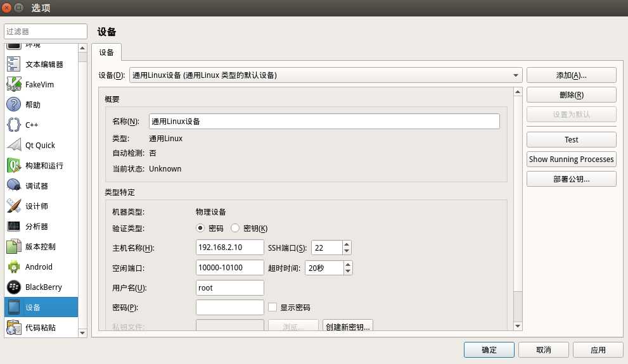The height and width of the screenshot is (364, 628).
Task: Select the FakeVim icon in sidebar
Action: [13, 84]
